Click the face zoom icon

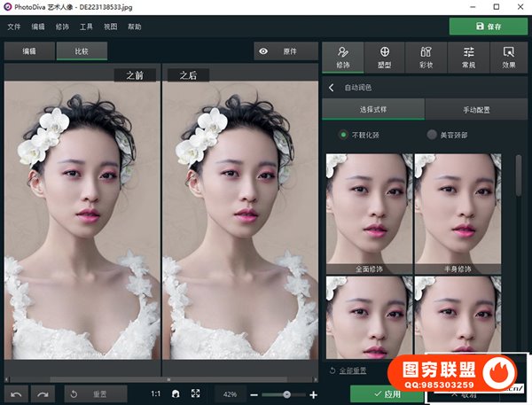[176, 393]
